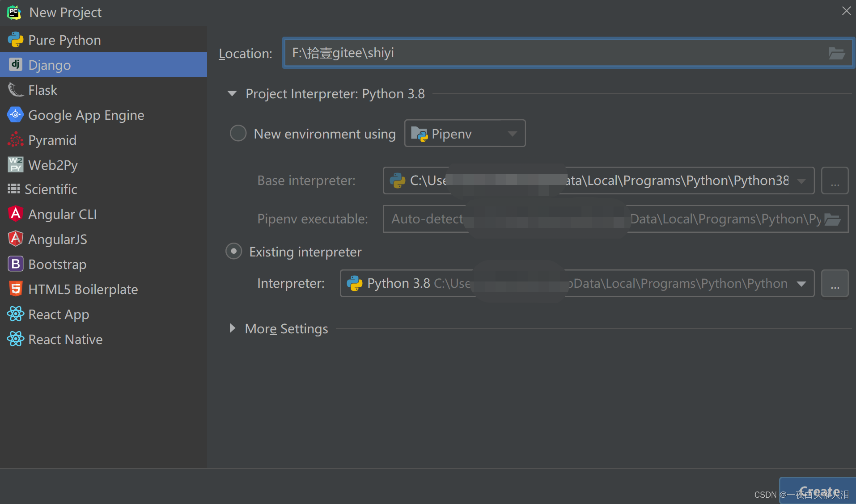Click the React App atom icon
Image resolution: width=856 pixels, height=504 pixels.
(15, 314)
